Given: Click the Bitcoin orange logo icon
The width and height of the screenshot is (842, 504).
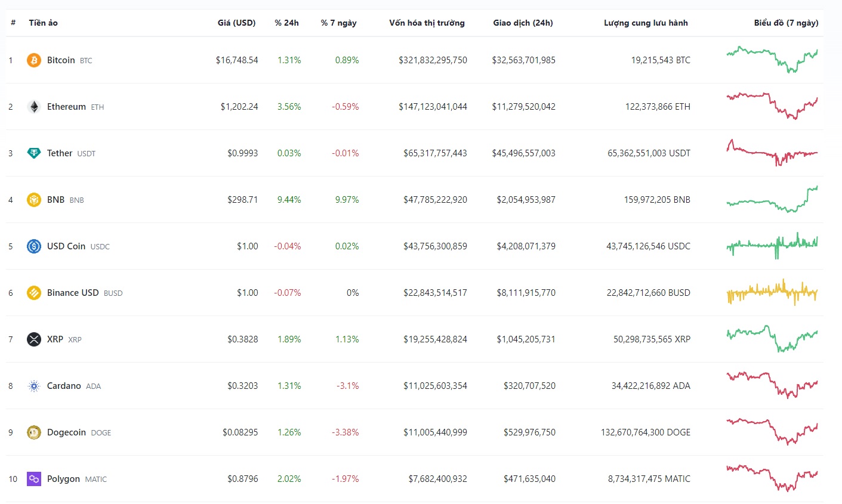Looking at the screenshot, I should click(34, 60).
